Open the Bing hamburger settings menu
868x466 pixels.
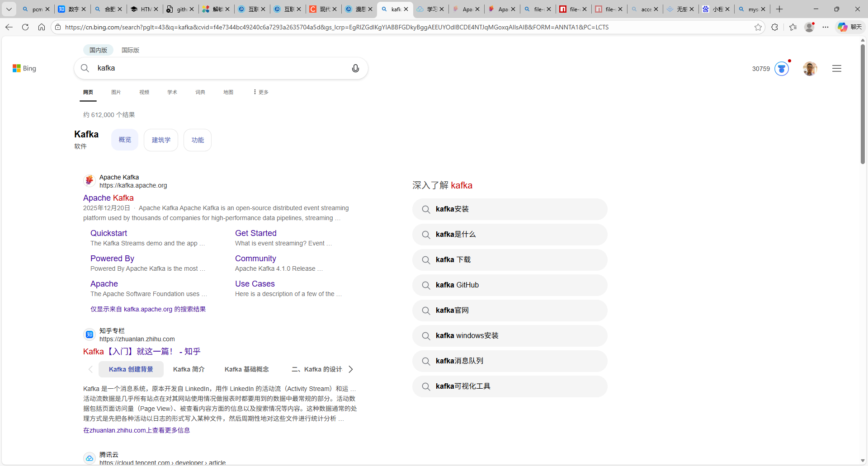coord(837,68)
